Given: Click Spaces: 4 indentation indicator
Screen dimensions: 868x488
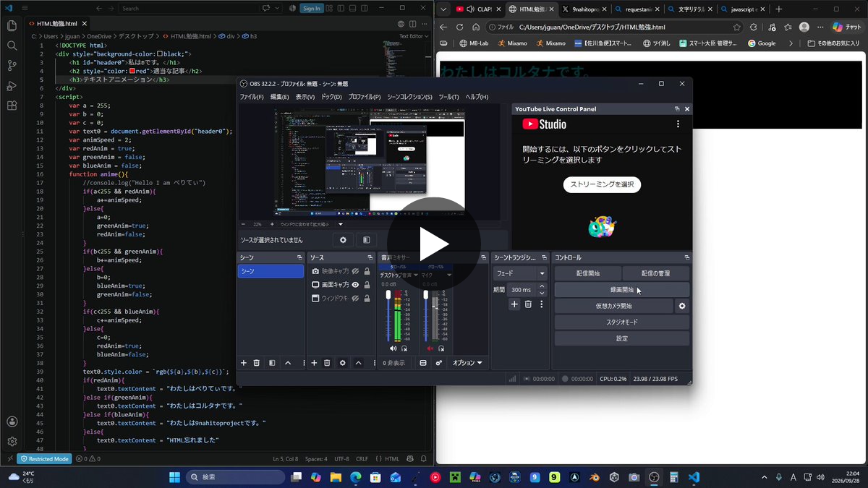Looking at the screenshot, I should point(315,458).
